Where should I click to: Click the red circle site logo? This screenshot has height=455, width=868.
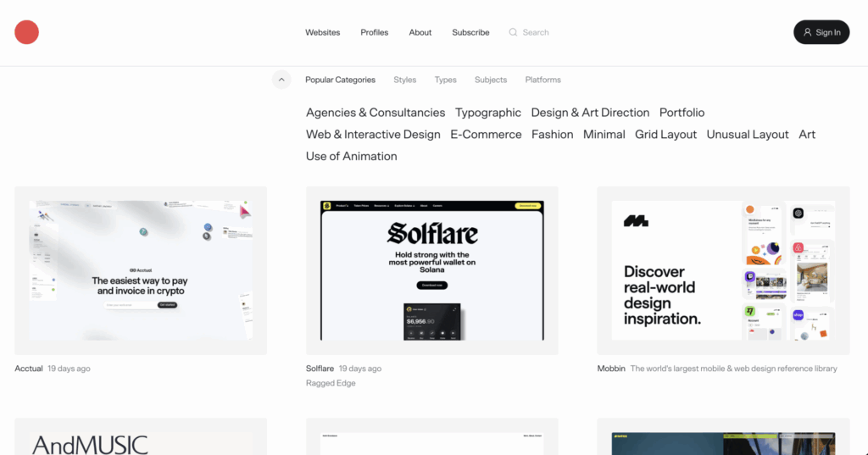[26, 32]
